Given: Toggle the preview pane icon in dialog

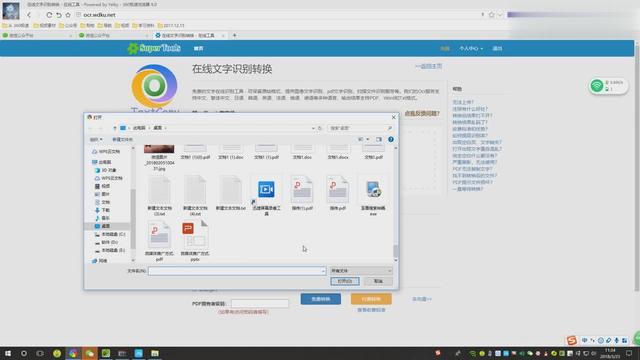Looking at the screenshot, I should [379, 140].
